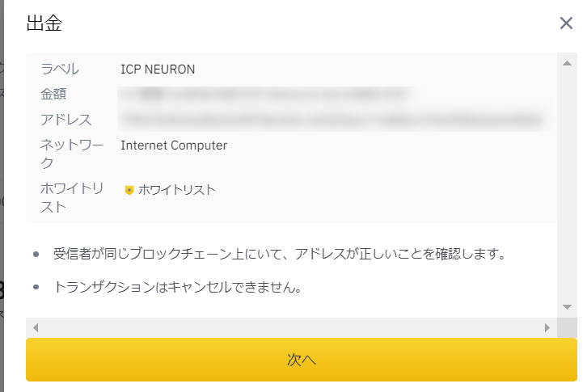Screen dimensions: 587x392
Task: Click the blockchain address confirmation notice
Action: point(280,254)
